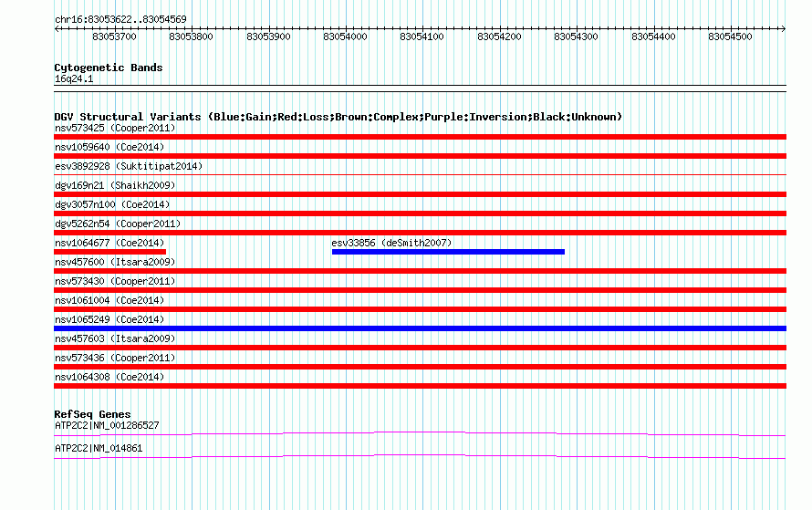Click the nsv457600 (Itsara2009) label
This screenshot has width=812, height=510.
tap(115, 262)
